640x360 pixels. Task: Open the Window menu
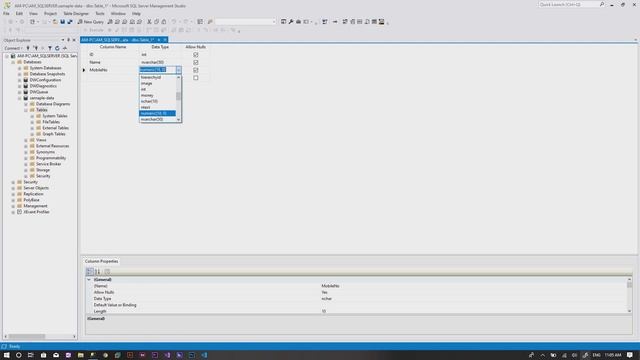(x=118, y=13)
